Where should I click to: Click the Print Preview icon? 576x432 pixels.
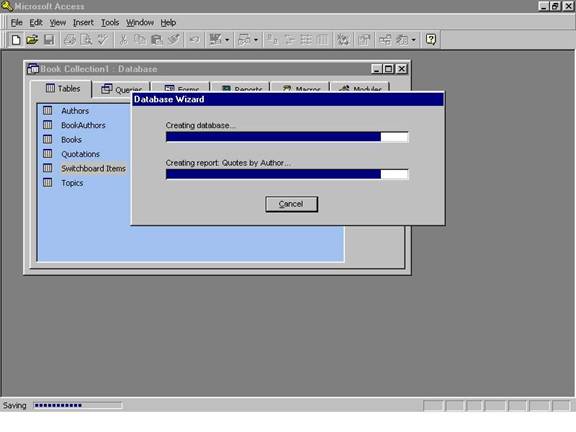(x=86, y=40)
